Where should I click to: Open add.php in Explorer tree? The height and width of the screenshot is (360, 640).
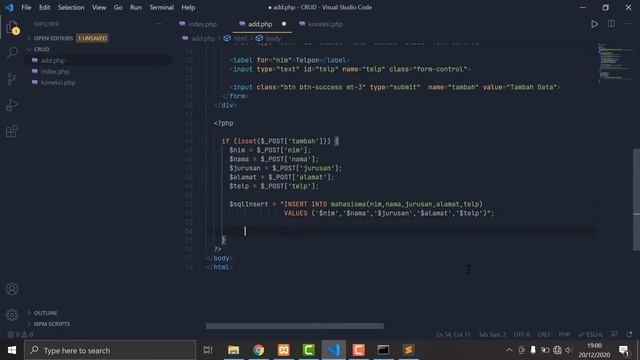tap(53, 60)
